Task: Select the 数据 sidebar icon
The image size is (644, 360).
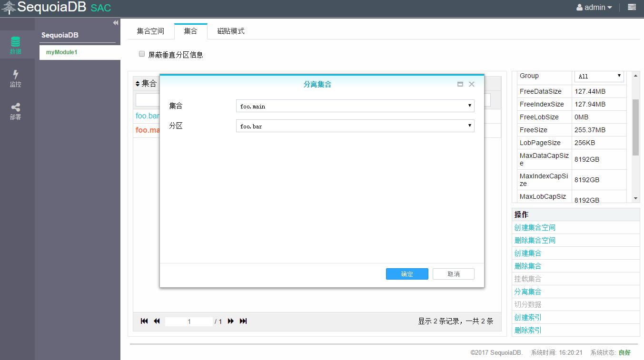Action: [x=16, y=44]
